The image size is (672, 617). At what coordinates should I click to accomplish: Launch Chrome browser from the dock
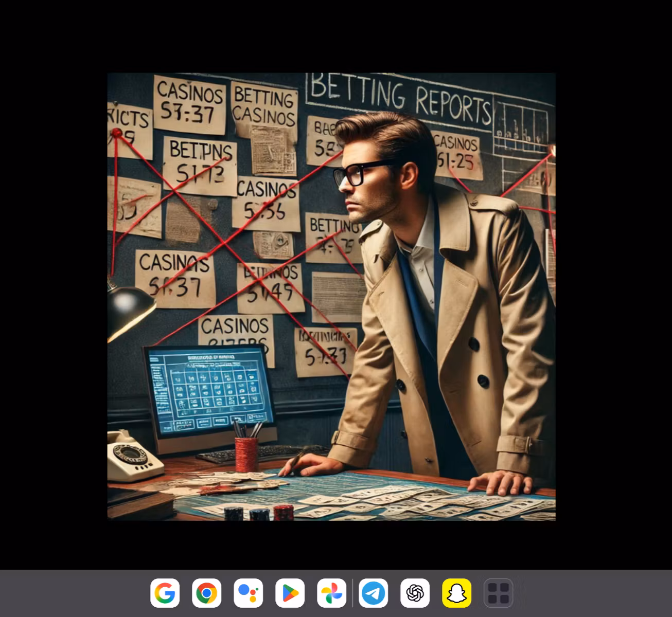(207, 593)
